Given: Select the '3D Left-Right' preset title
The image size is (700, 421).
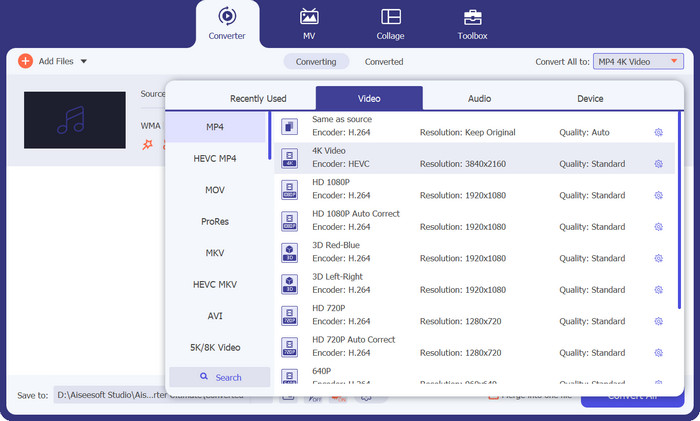Looking at the screenshot, I should pos(338,277).
